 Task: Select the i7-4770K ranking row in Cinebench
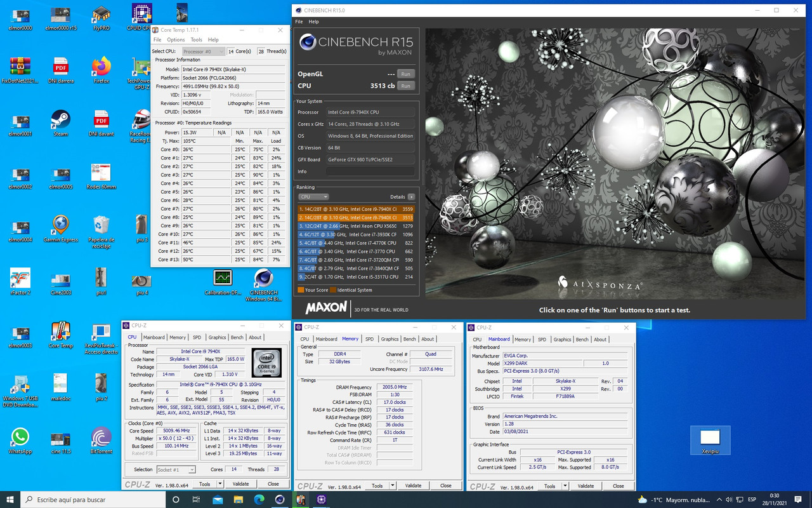[356, 243]
